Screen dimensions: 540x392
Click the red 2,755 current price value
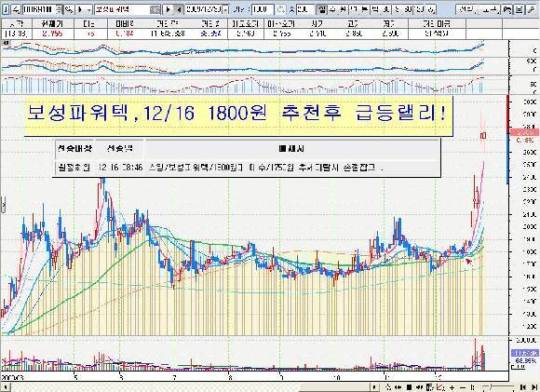53,34
